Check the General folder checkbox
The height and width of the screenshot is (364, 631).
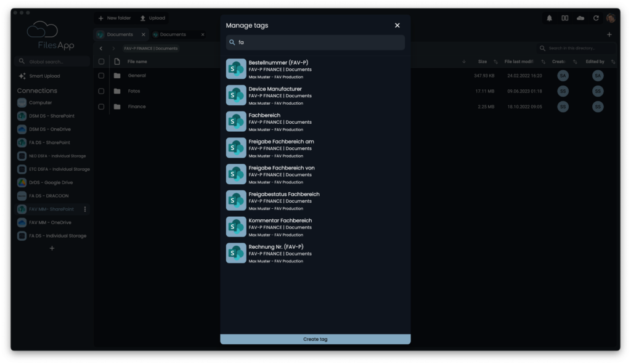(x=102, y=76)
